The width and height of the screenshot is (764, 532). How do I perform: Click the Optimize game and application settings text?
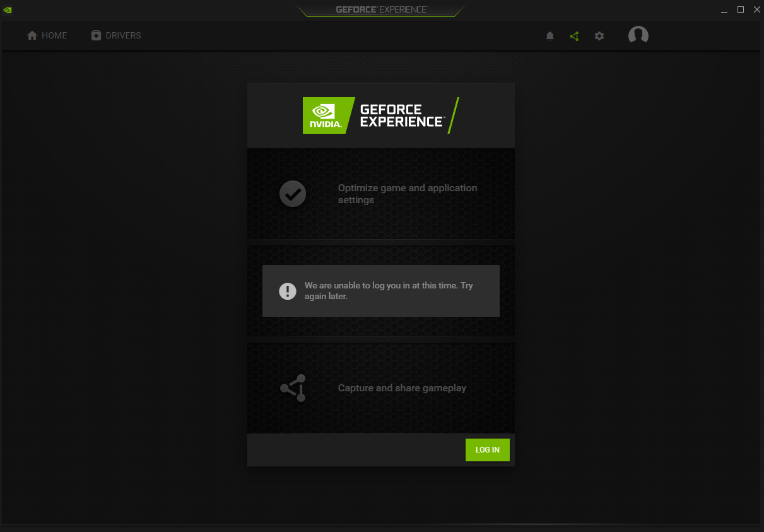(407, 194)
